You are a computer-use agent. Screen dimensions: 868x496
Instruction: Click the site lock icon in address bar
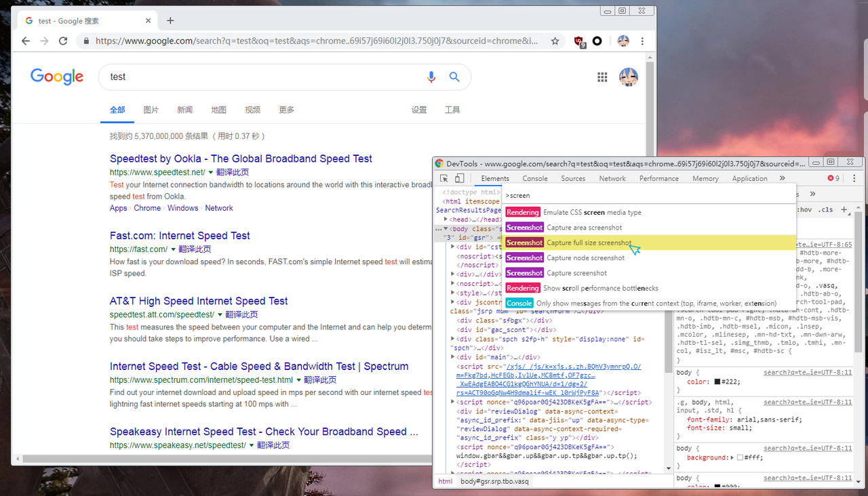(x=87, y=41)
